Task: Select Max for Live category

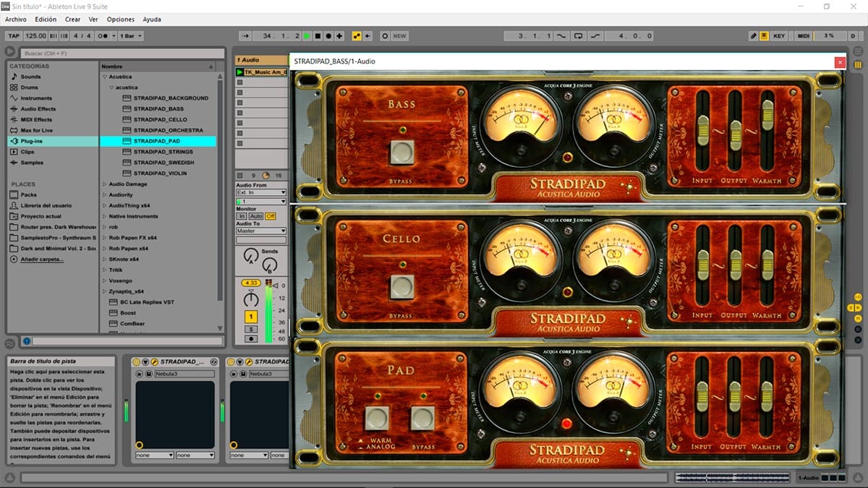Action: 36,131
